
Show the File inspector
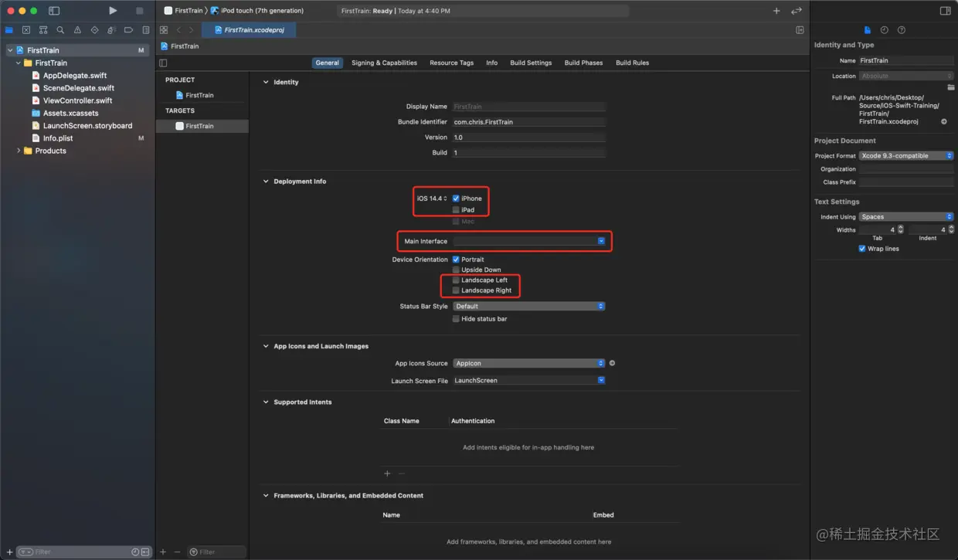868,30
